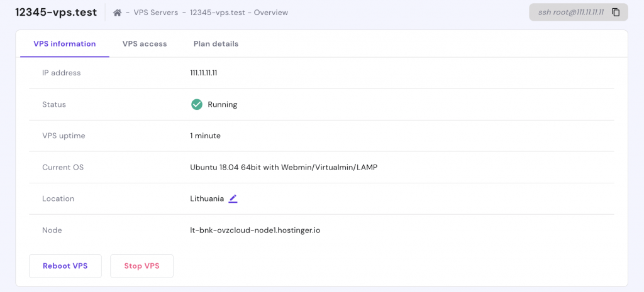Image resolution: width=644 pixels, height=292 pixels.
Task: Open VPS Servers breadcrumb link
Action: (x=155, y=13)
